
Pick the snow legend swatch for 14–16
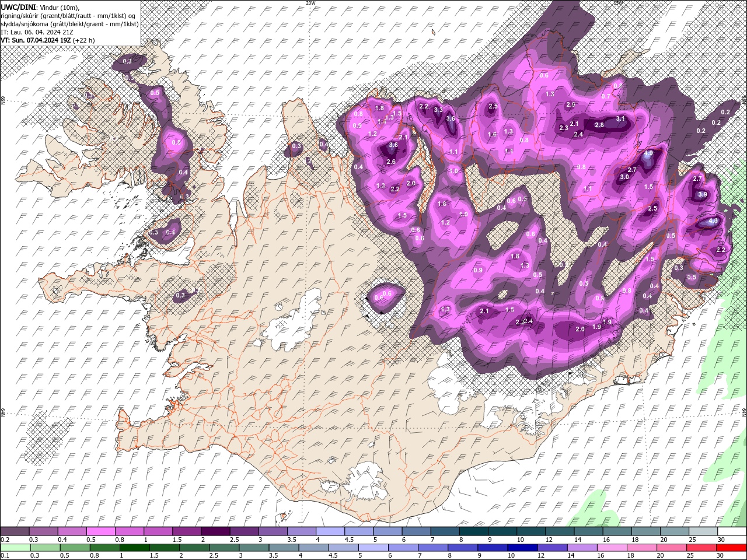point(588,531)
